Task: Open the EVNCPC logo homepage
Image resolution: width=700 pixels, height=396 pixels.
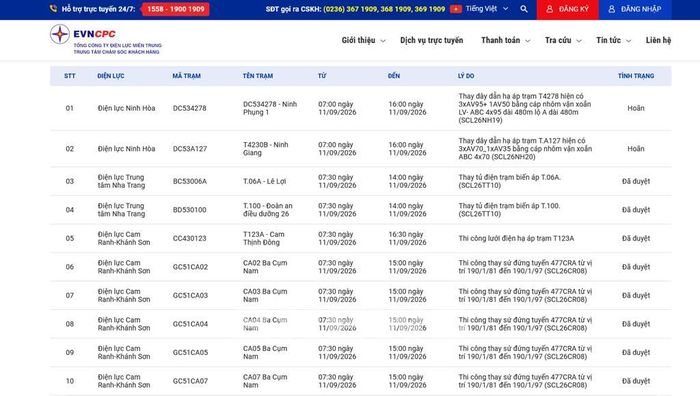Action: [106, 40]
